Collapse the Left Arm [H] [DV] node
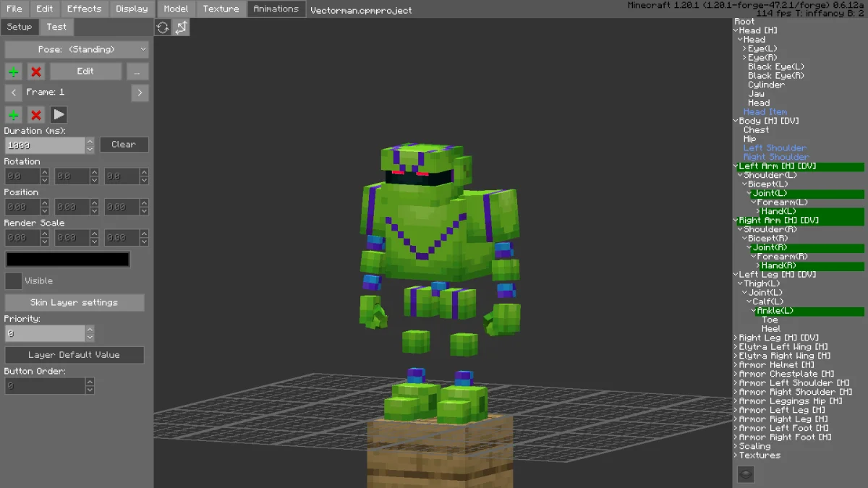Image resolution: width=868 pixels, height=488 pixels. click(736, 166)
